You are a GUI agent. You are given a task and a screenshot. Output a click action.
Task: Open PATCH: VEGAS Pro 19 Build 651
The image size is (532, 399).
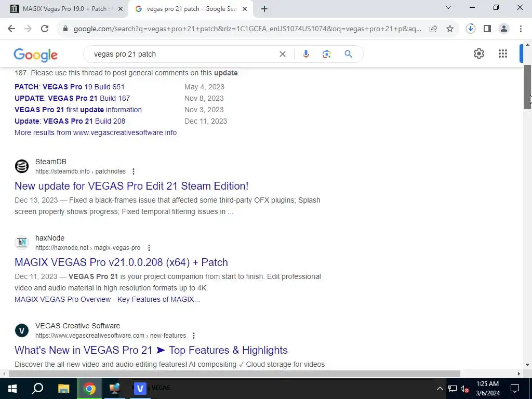pos(70,87)
